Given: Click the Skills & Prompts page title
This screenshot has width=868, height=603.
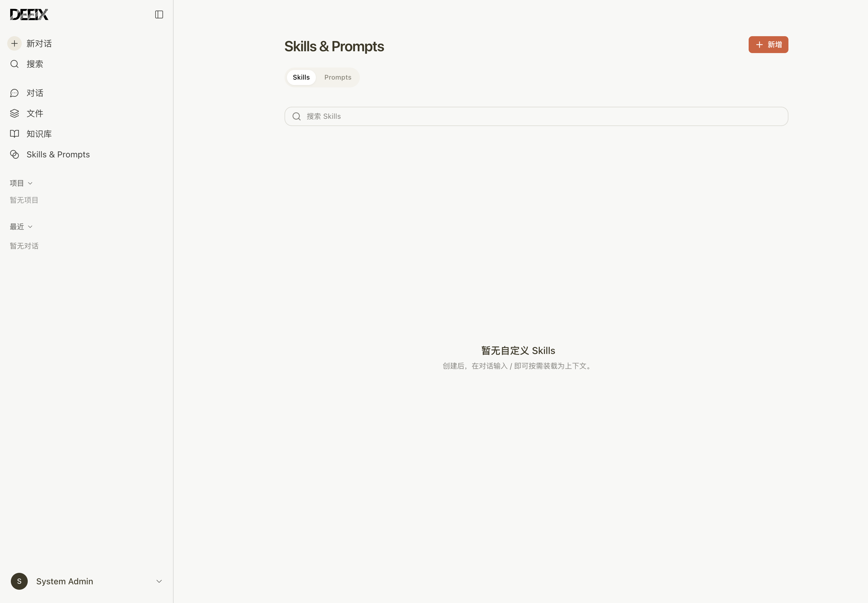Looking at the screenshot, I should point(334,46).
